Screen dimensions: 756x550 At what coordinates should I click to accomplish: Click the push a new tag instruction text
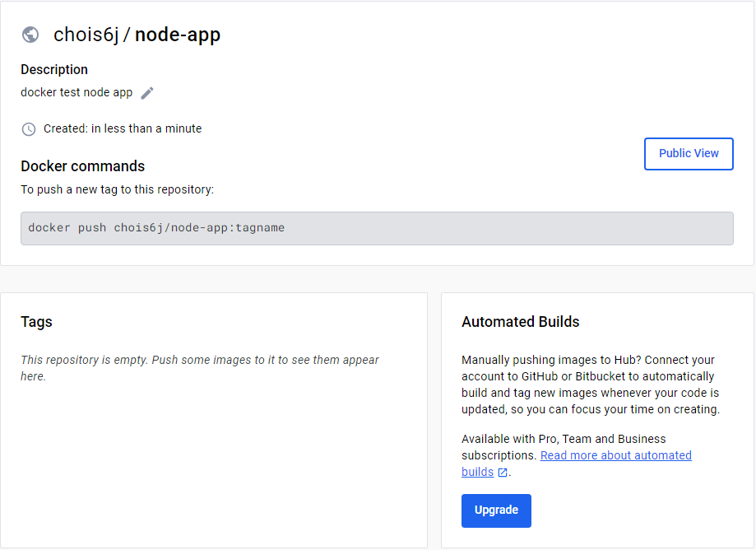click(x=117, y=189)
